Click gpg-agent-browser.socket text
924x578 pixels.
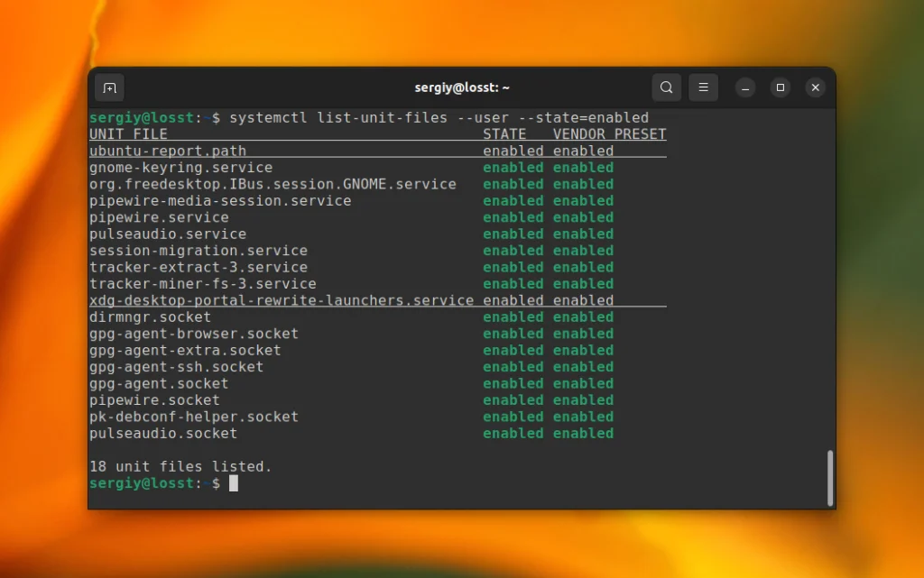194,333
